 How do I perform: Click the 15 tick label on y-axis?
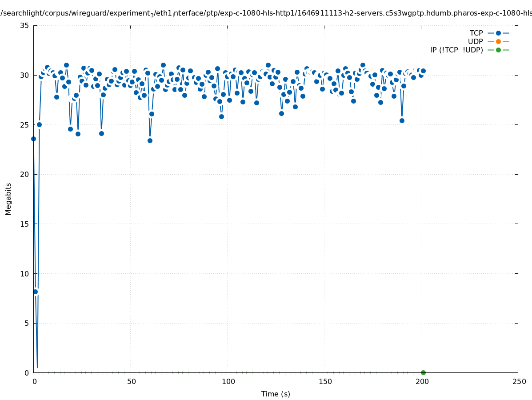pyautogui.click(x=25, y=224)
